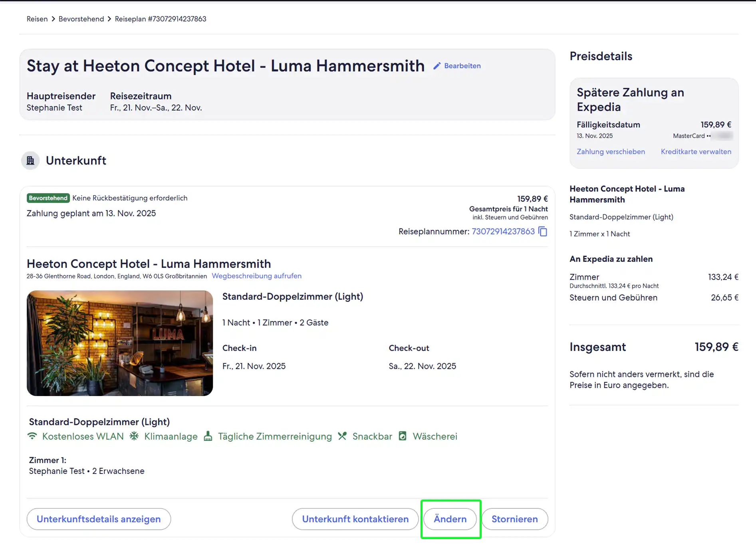Click the Wäscherei amenity text
Image resolution: width=756 pixels, height=555 pixels.
[x=435, y=436]
